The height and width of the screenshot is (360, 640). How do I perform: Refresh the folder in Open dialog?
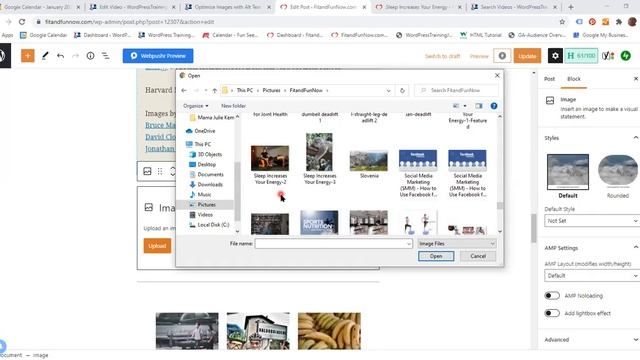pos(402,90)
